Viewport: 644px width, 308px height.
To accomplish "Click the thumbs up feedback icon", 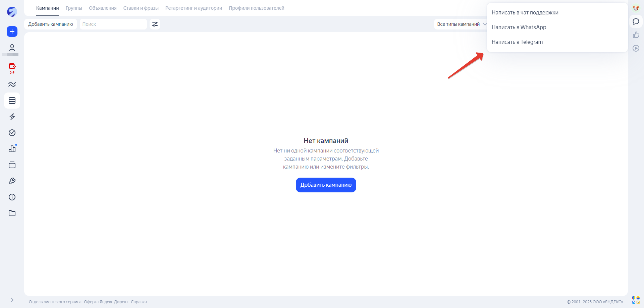I will point(636,35).
